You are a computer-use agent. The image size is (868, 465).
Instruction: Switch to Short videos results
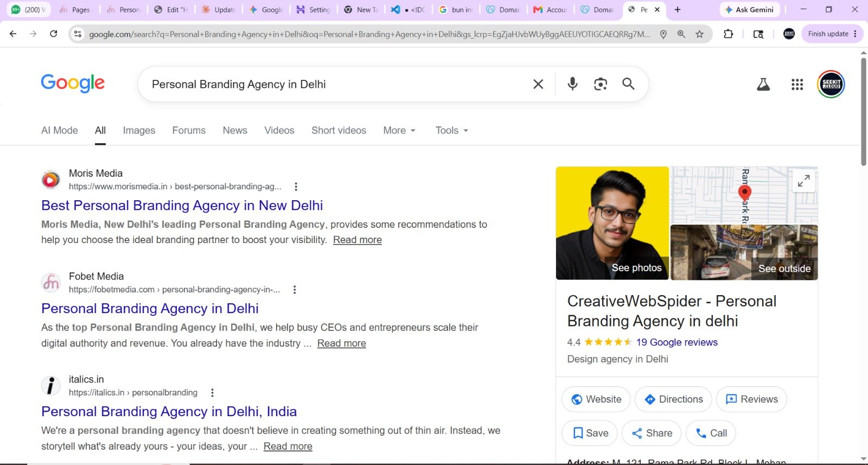(x=339, y=130)
